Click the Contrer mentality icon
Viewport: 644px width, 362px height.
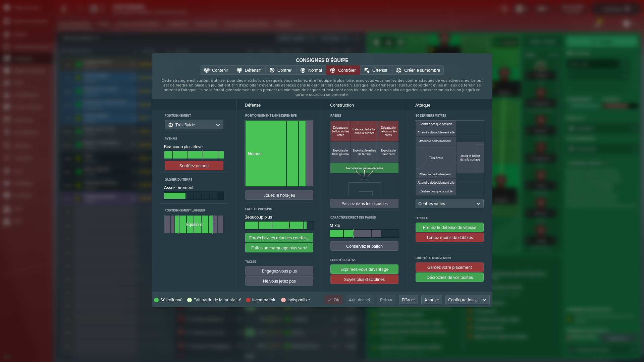coord(272,70)
